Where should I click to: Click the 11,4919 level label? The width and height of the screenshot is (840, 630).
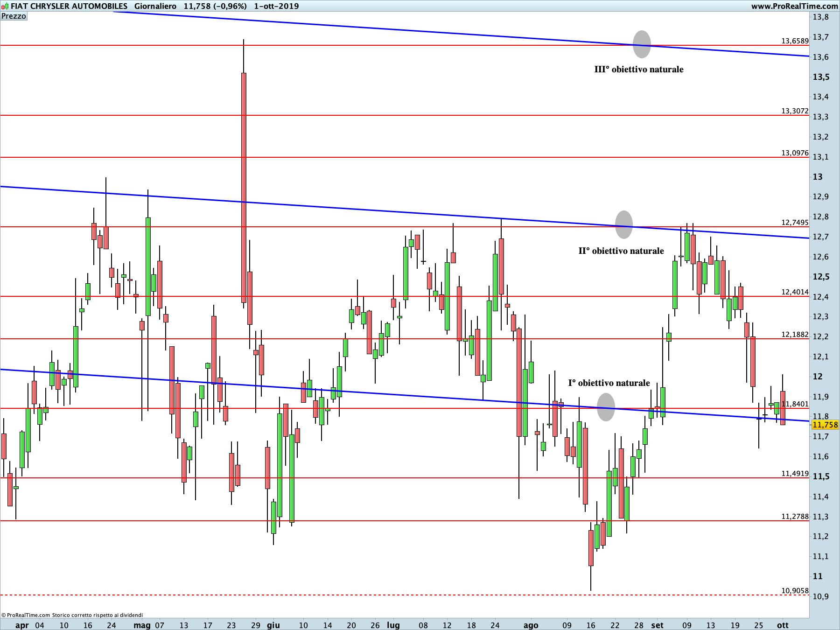tap(795, 473)
